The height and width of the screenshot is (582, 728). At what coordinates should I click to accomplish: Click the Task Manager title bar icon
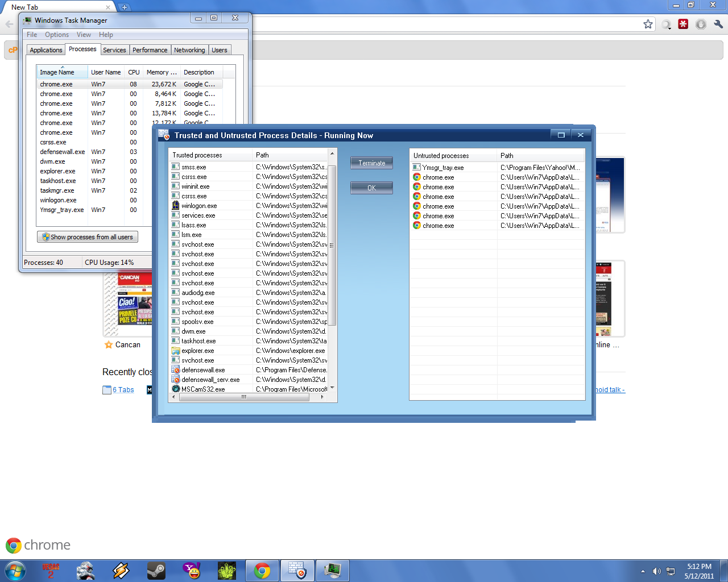pos(27,20)
